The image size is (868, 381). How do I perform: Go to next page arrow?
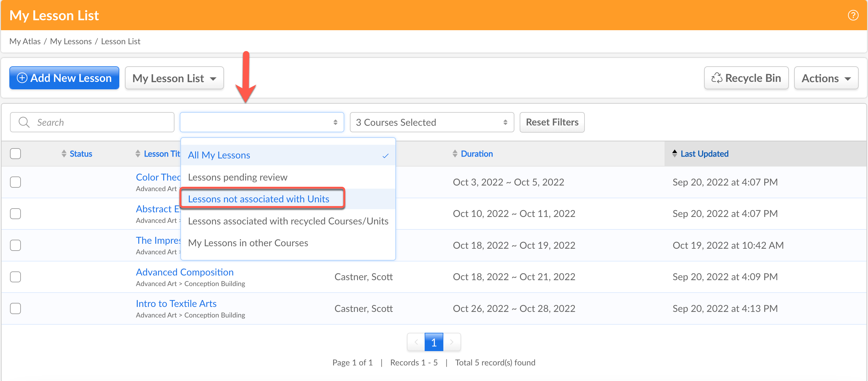pos(451,342)
